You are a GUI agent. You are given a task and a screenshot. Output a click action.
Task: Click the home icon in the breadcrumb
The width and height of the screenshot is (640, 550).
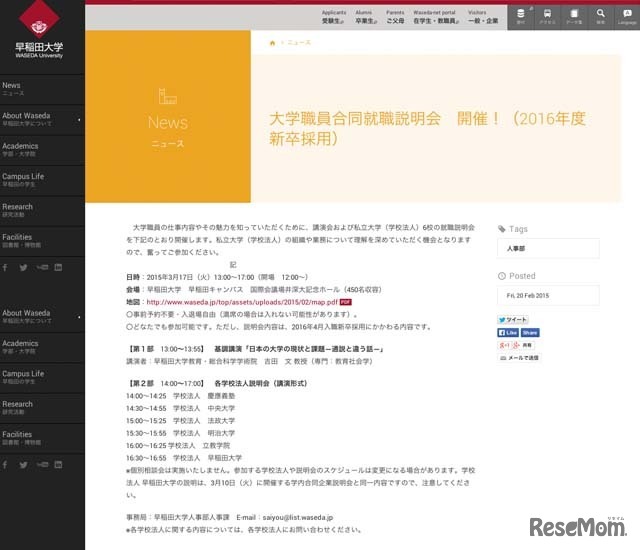pyautogui.click(x=272, y=43)
